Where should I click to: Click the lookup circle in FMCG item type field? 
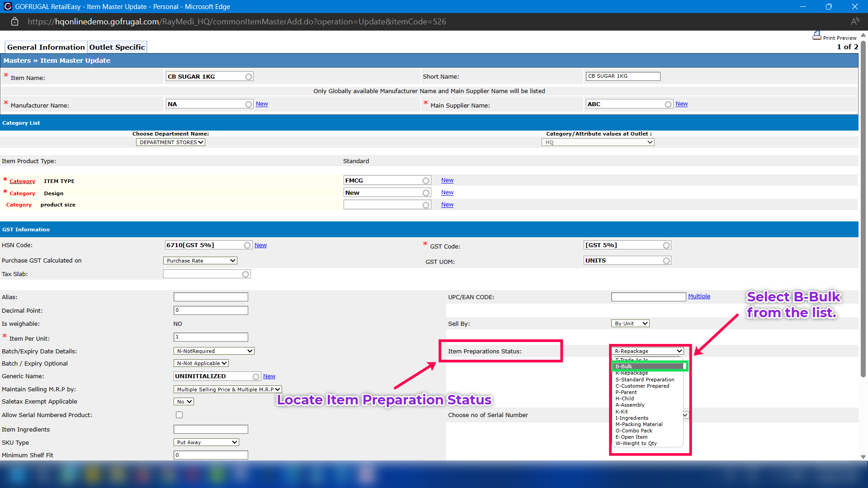click(x=426, y=181)
